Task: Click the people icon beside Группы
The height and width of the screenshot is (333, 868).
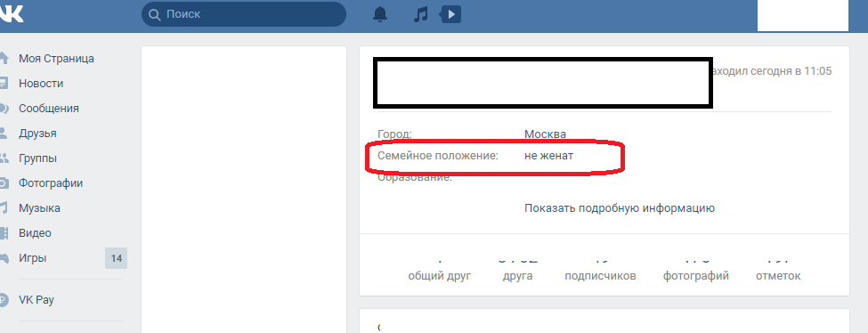Action: click(4, 158)
